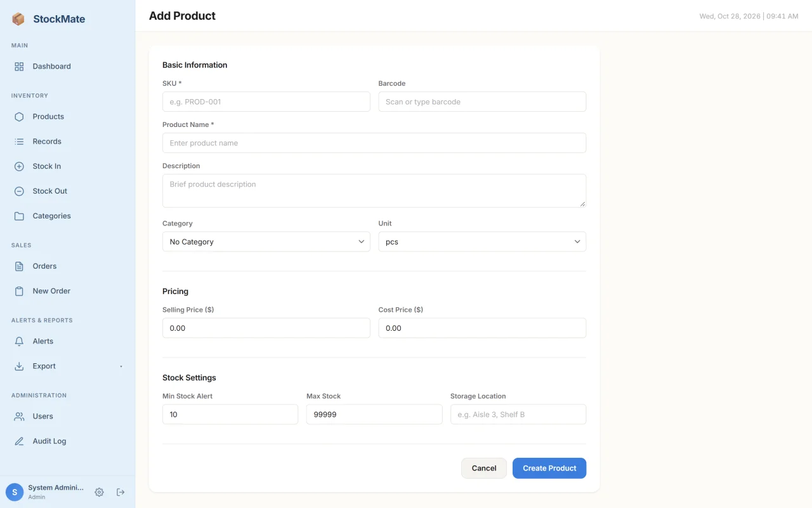
Task: Focus the SKU input field
Action: pyautogui.click(x=266, y=102)
